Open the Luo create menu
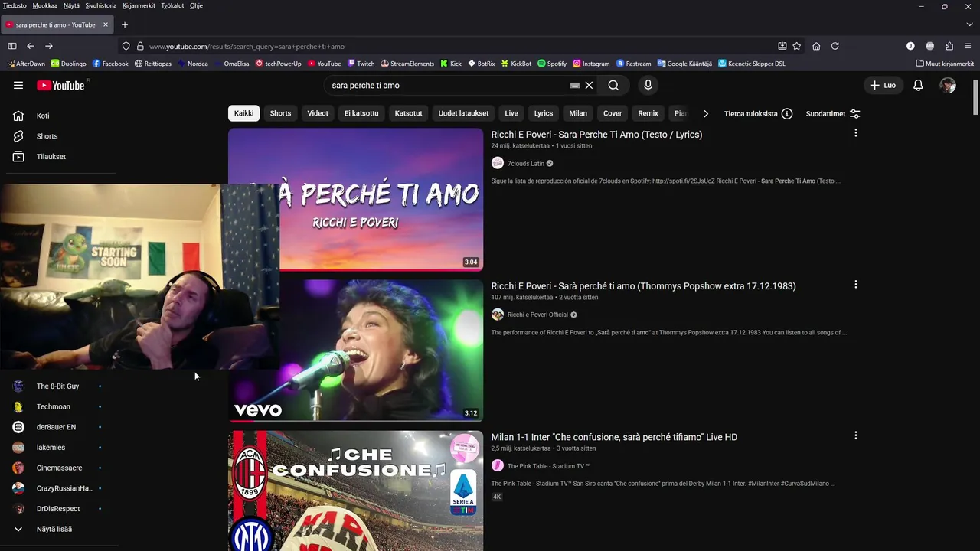 (883, 86)
